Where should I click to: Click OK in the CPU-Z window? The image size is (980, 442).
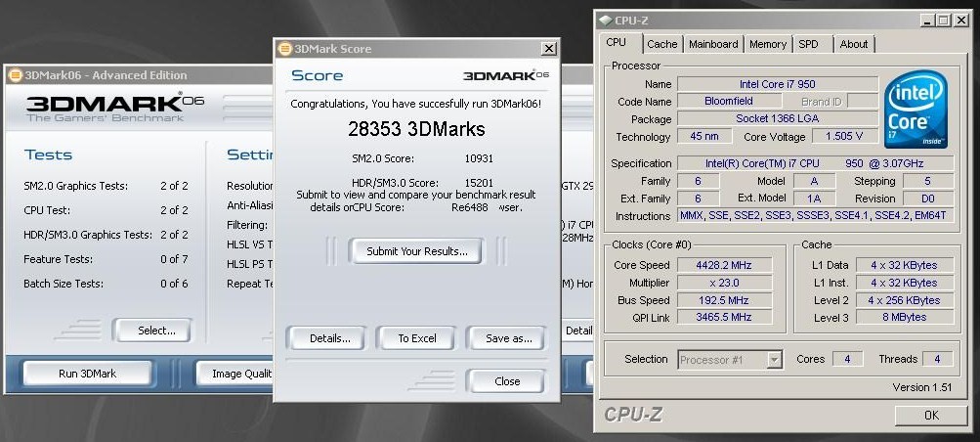click(x=931, y=416)
